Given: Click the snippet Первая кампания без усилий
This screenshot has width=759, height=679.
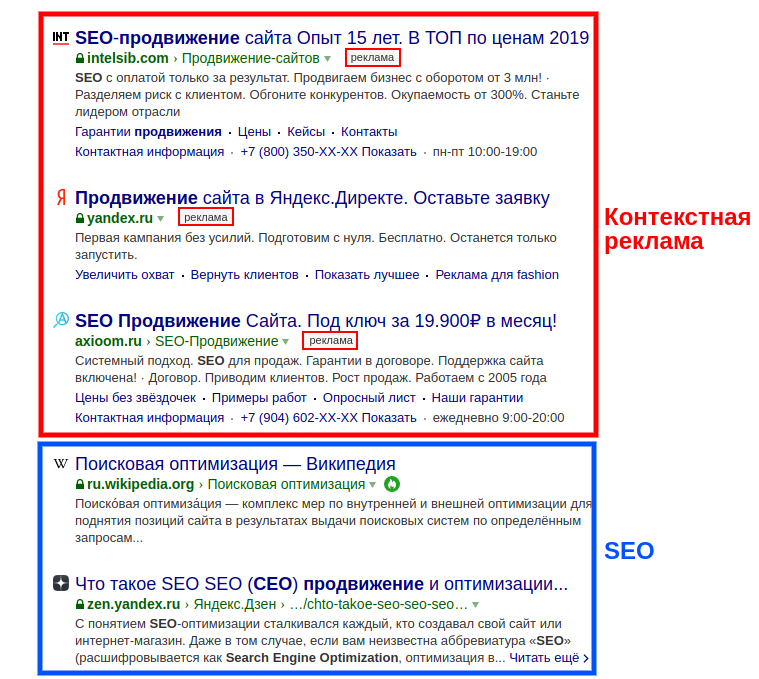Looking at the screenshot, I should 316,246.
